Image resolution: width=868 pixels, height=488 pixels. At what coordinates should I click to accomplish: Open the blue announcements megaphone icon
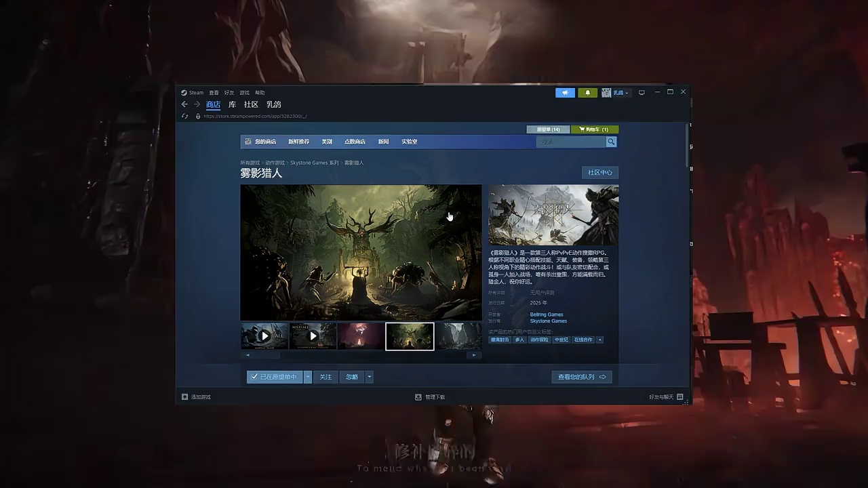[564, 93]
